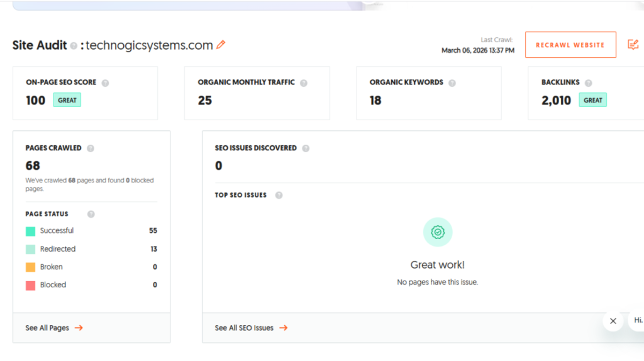Click the On-Page SEO Score value 100
The width and height of the screenshot is (644, 361).
tap(35, 100)
